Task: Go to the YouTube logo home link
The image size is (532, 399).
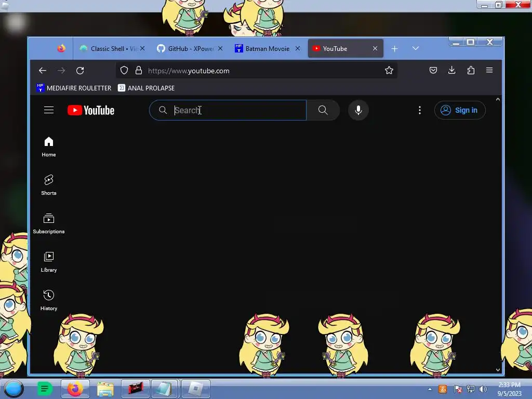Action: 91,110
